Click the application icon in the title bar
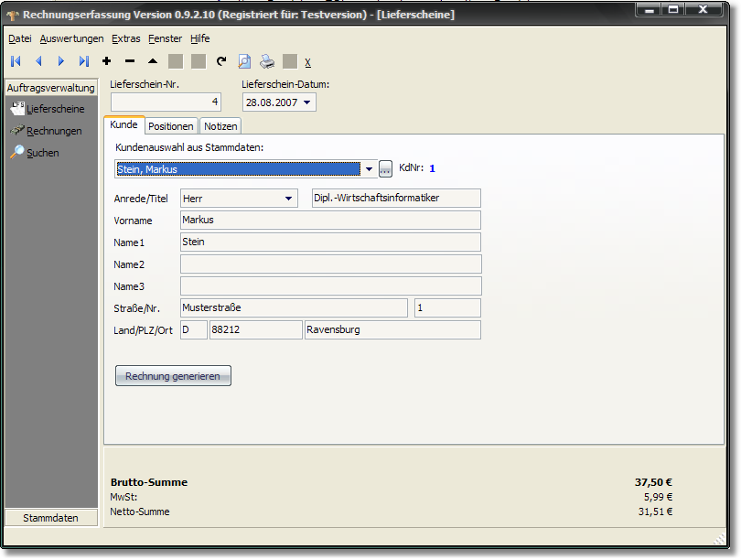 (x=13, y=16)
